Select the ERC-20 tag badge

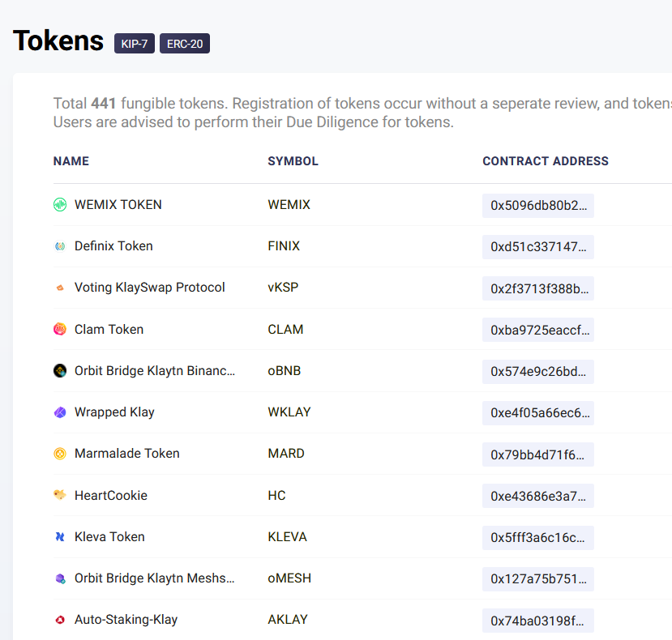click(x=185, y=44)
